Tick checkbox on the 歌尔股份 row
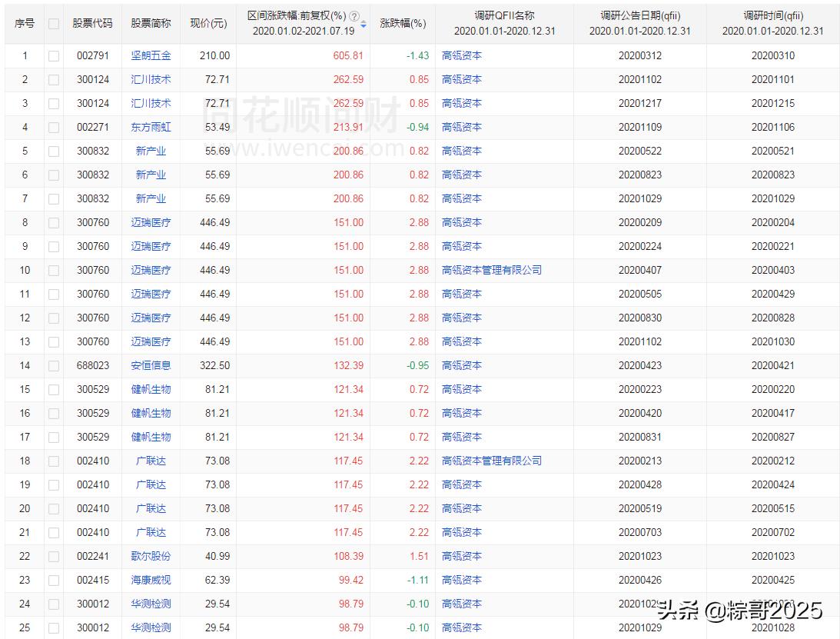 tap(52, 556)
